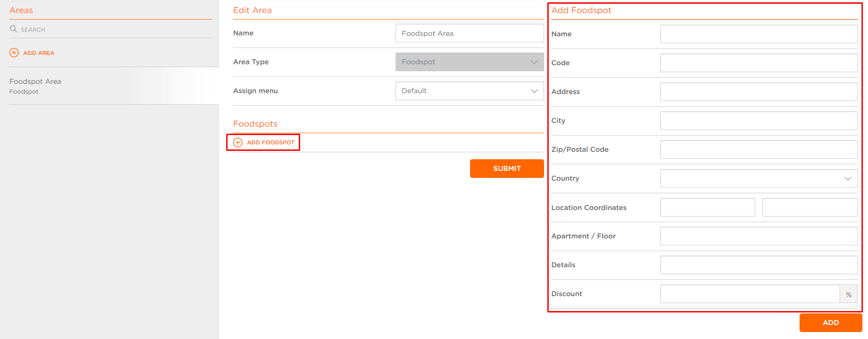Click the Discount percentage input field
868x339 pixels.
click(750, 294)
